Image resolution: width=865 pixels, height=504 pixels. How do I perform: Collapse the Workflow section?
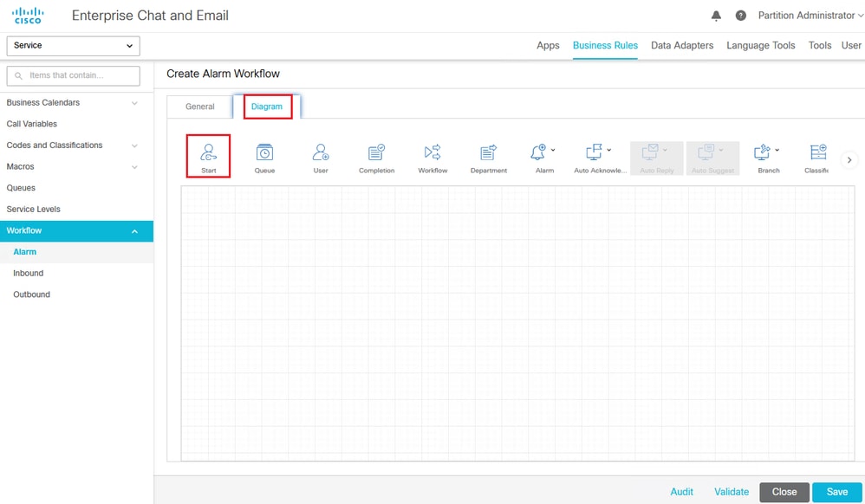click(134, 231)
